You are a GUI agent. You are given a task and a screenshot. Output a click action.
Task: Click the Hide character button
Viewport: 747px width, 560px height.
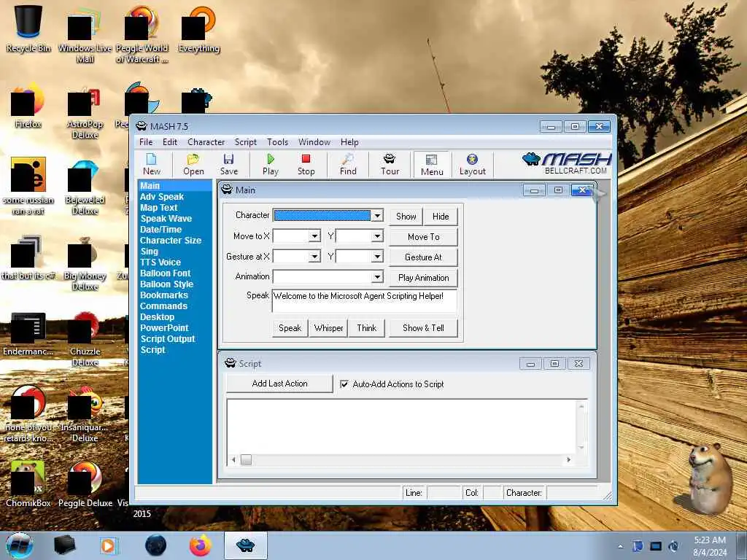click(441, 216)
